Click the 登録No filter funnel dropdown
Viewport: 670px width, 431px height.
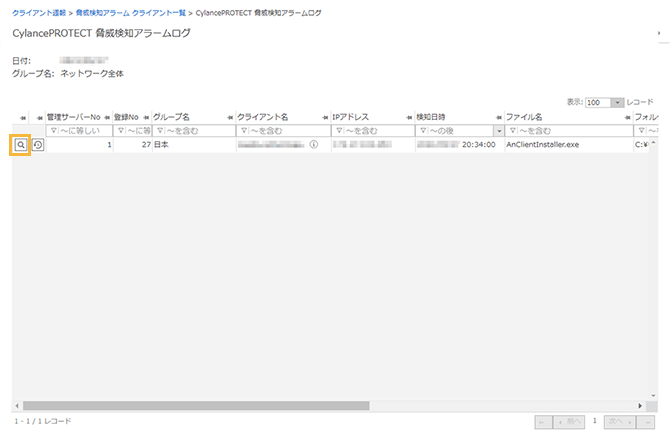click(121, 131)
